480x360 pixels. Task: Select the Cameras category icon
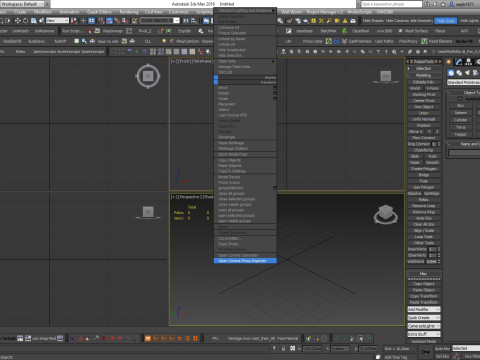475,73
